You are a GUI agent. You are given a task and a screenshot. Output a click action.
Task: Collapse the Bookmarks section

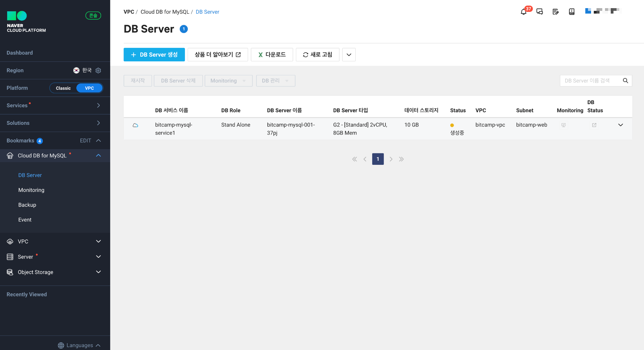tap(98, 140)
